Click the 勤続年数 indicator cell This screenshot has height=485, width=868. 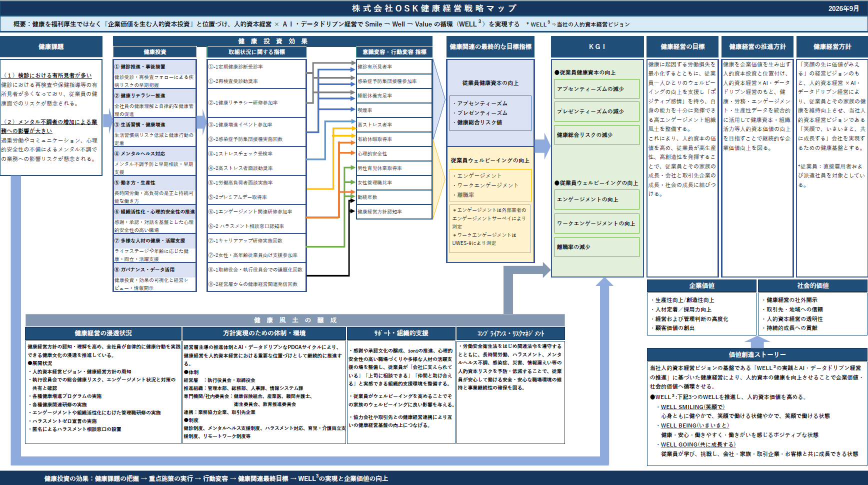394,197
